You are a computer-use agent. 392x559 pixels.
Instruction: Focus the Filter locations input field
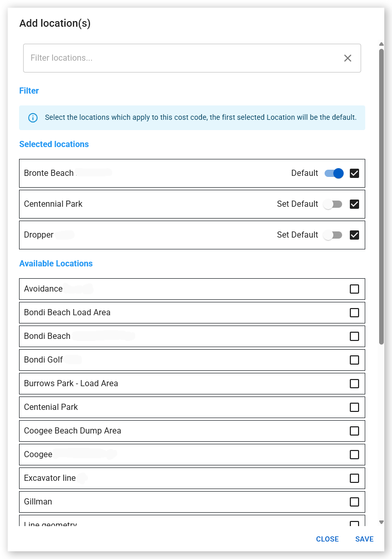(x=182, y=58)
